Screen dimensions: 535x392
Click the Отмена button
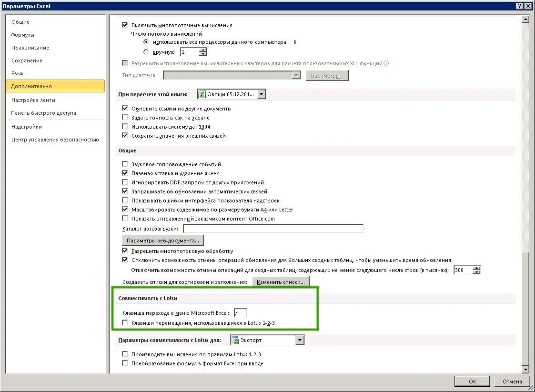512,381
